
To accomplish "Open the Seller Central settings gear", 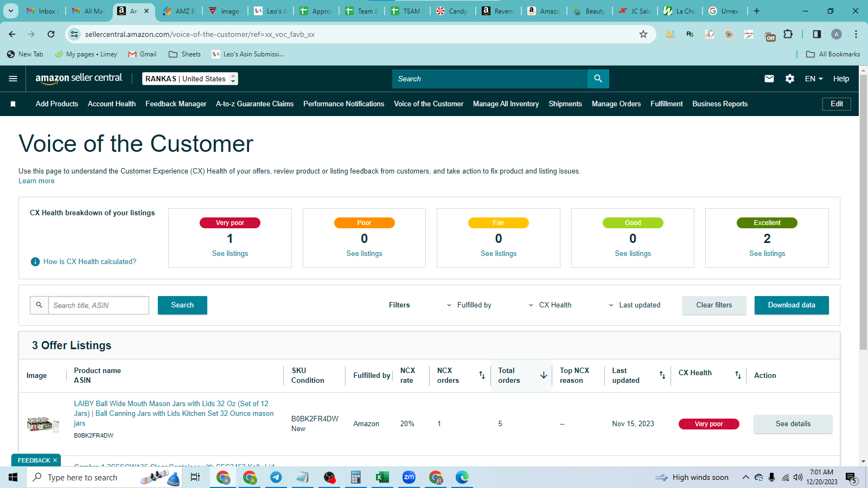I will [x=790, y=79].
